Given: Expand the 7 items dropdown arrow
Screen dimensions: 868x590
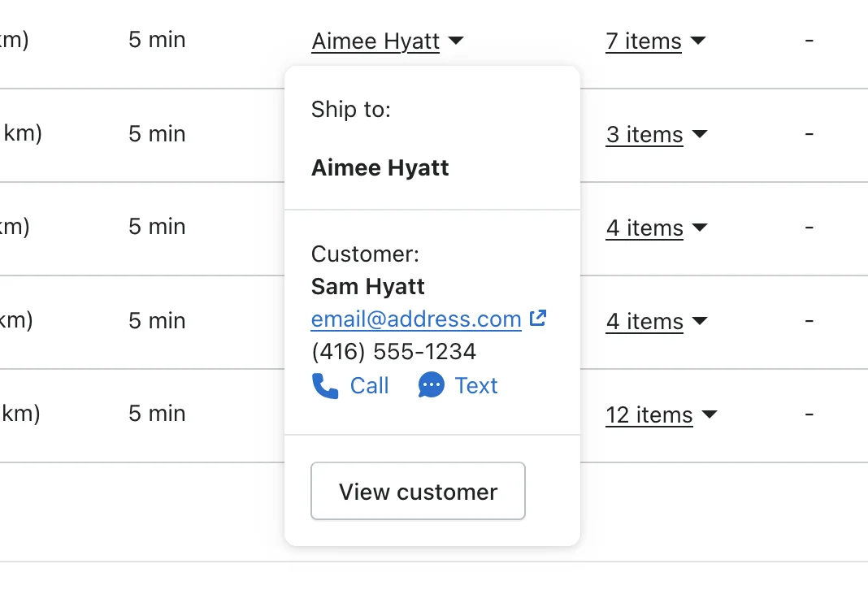Looking at the screenshot, I should point(699,41).
